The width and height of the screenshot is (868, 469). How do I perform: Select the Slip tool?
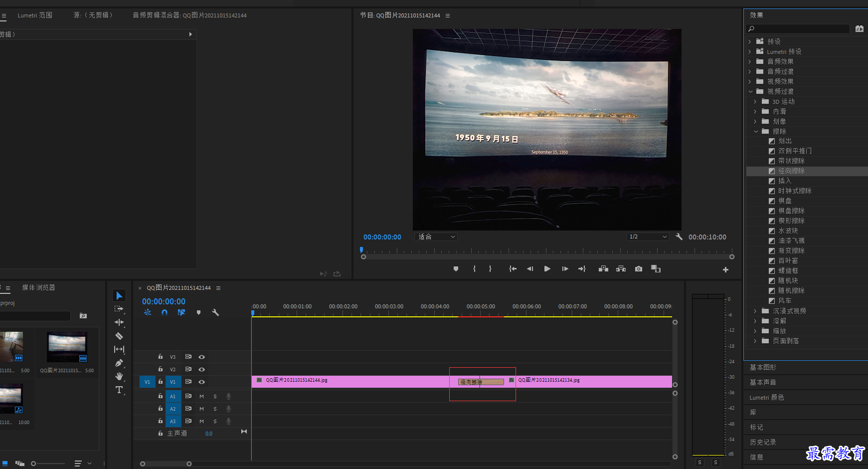[119, 349]
